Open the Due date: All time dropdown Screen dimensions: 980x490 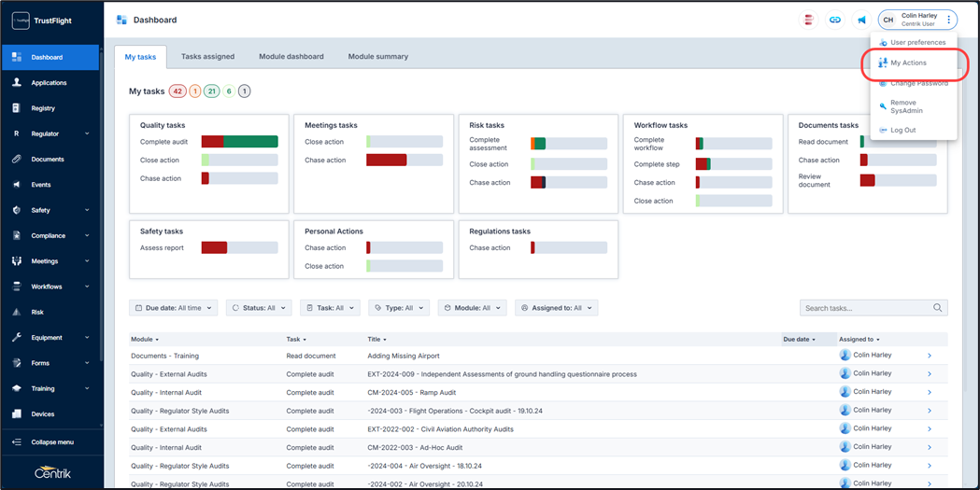[x=173, y=308]
